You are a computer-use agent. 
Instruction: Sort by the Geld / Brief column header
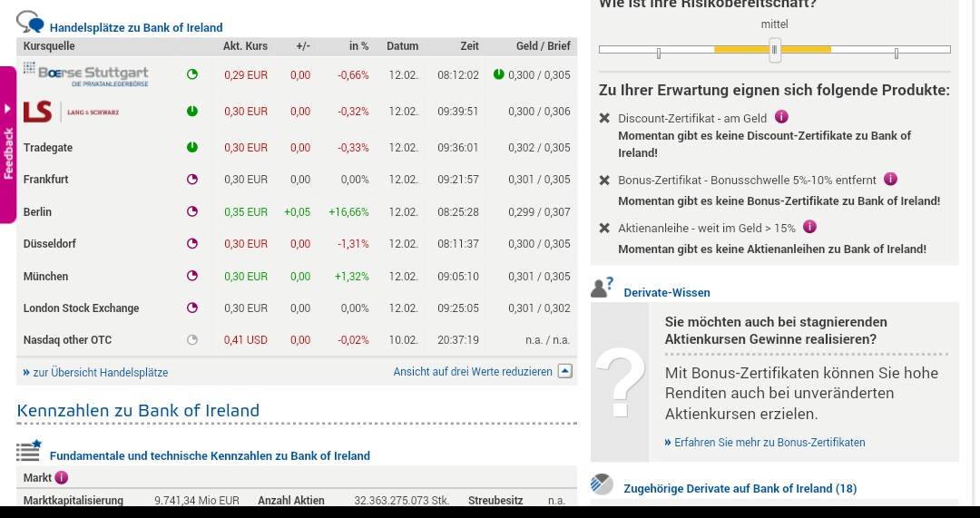(544, 45)
